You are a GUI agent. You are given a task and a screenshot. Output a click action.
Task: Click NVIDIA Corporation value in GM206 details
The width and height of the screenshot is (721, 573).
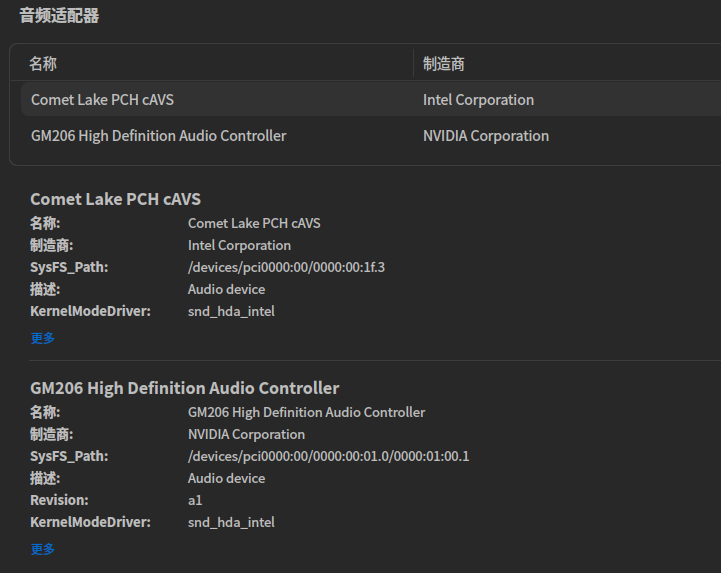click(x=246, y=435)
